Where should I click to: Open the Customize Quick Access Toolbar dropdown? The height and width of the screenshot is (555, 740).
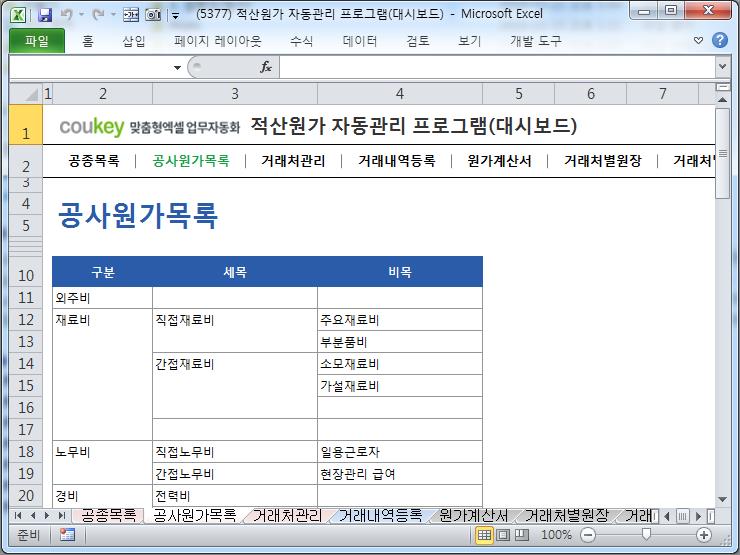click(x=176, y=16)
